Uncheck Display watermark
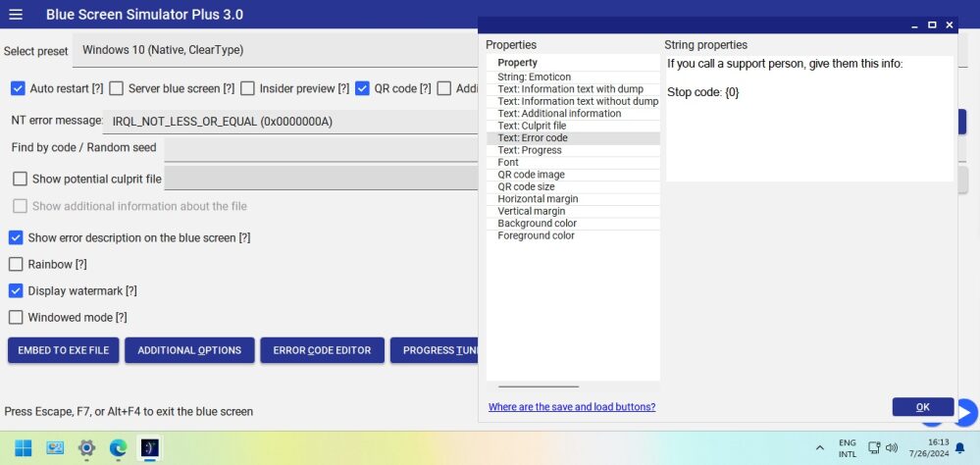Viewport: 980px width, 465px height. coord(16,290)
